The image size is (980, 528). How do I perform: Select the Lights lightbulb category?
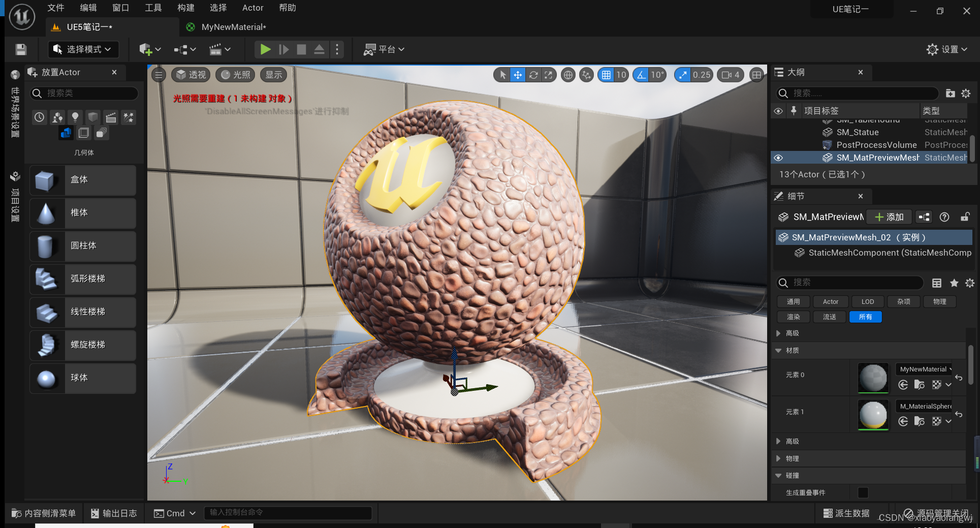coord(75,117)
